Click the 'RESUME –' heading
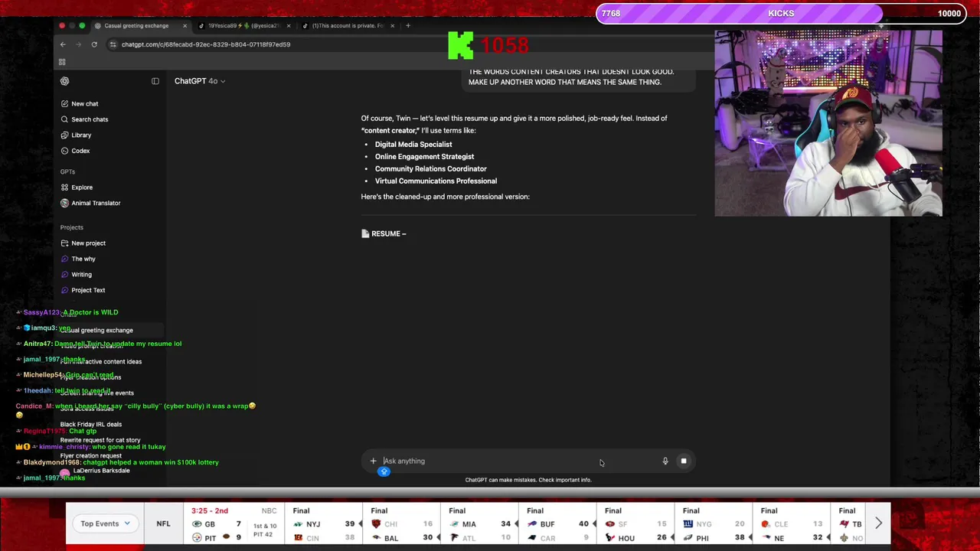Screen dimensions: 980x551 384,233
